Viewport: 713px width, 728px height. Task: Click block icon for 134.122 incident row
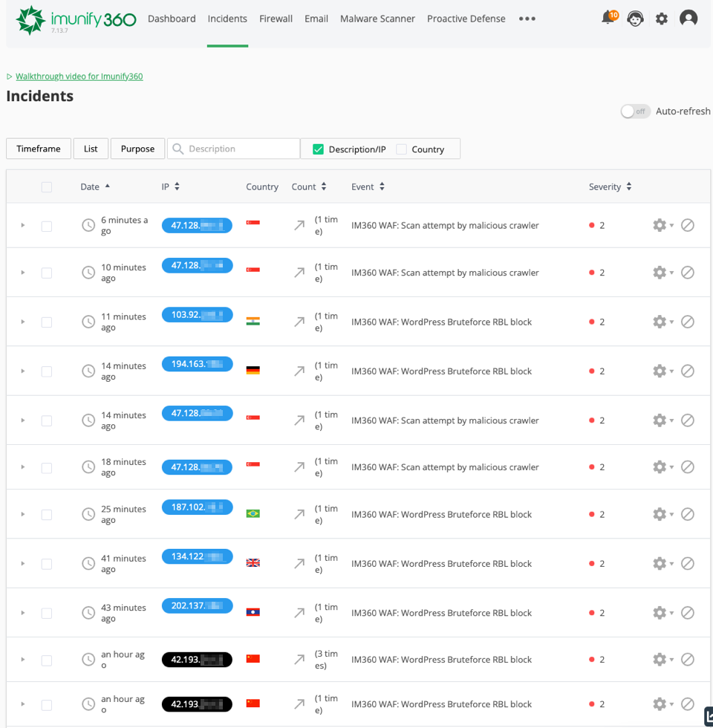(x=688, y=563)
